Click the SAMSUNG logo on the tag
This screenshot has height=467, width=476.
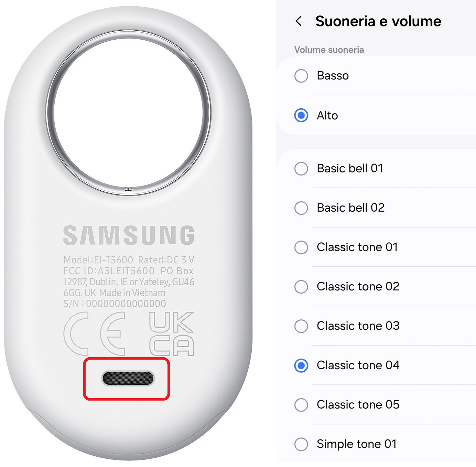click(129, 235)
